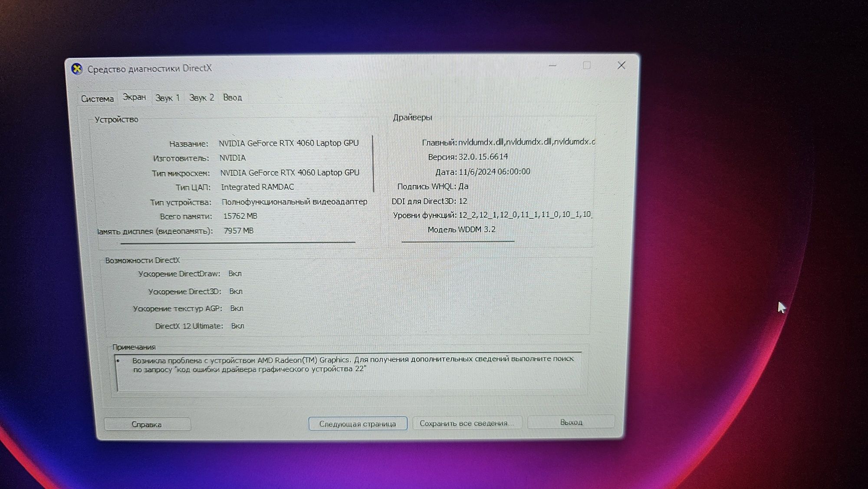The image size is (868, 489).
Task: Click DDI для Direct3D: 12 line
Action: (x=429, y=201)
